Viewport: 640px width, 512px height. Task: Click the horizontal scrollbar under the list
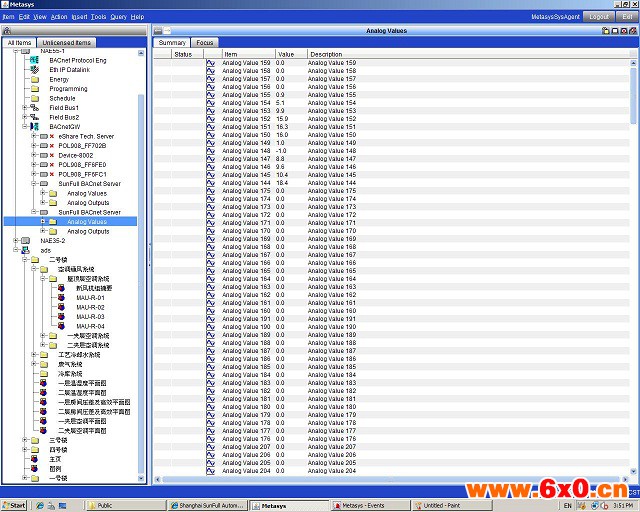(x=392, y=479)
